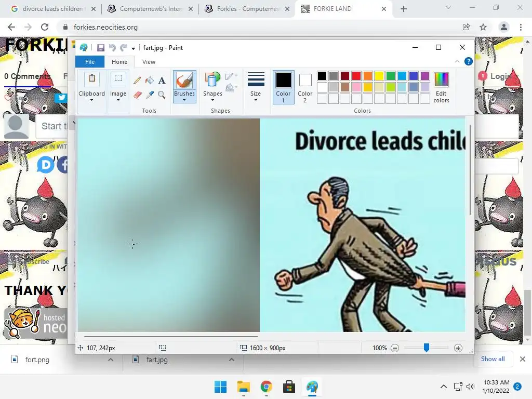Bookmark this page with star icon

(483, 27)
